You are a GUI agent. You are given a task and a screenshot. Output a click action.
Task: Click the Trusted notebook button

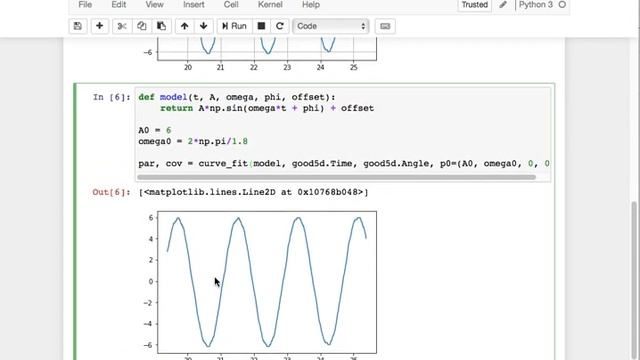click(x=474, y=5)
